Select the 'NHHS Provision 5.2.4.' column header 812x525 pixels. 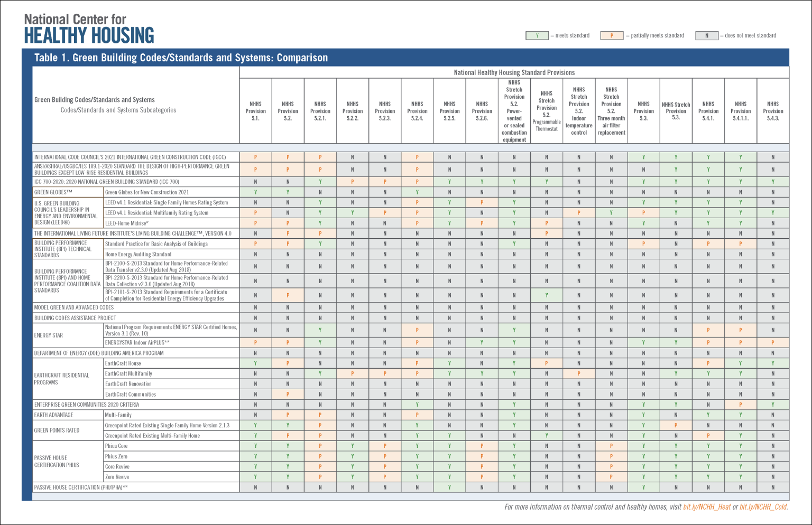coord(417,111)
